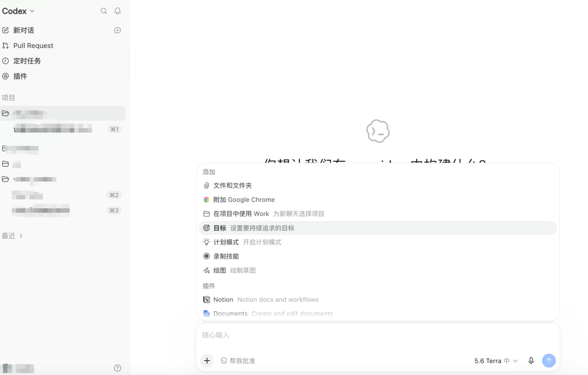This screenshot has width=588, height=375.
Task: Open the blurred user account at sidebar bottom
Action: pos(18,368)
